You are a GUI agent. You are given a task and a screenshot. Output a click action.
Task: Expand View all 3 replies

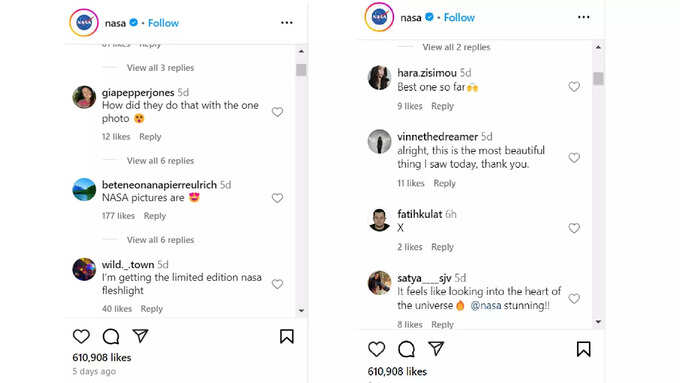160,68
